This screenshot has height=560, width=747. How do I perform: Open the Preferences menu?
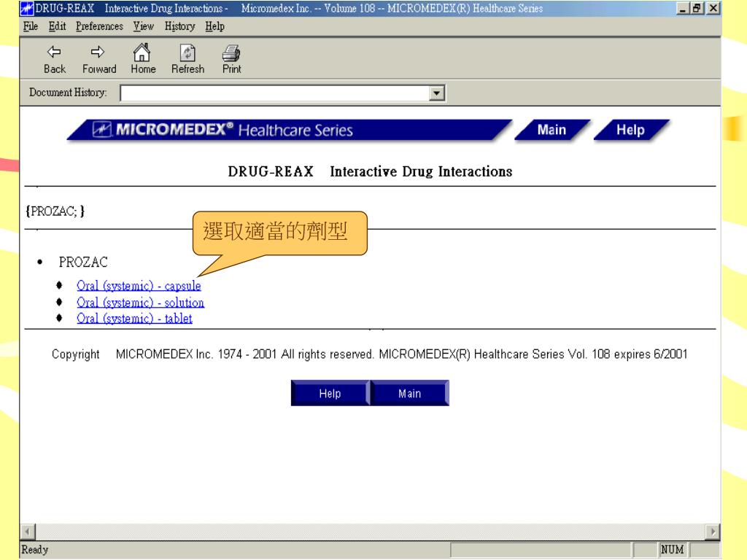click(99, 26)
